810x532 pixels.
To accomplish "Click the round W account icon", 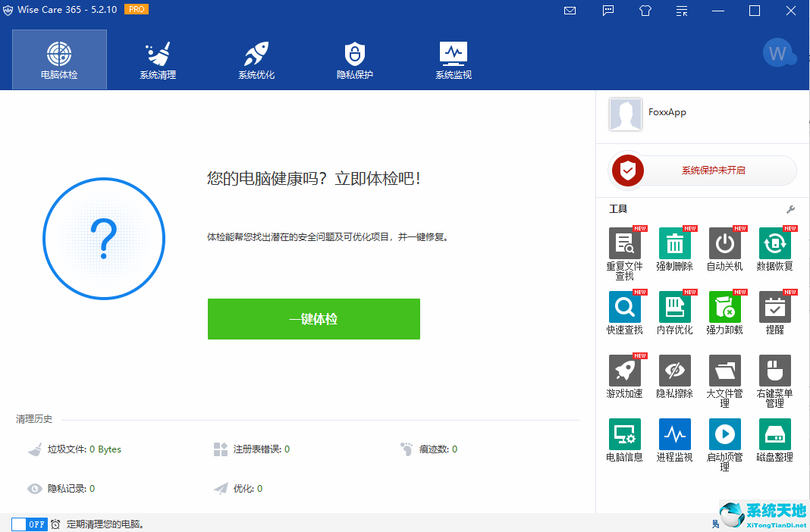I will [778, 52].
